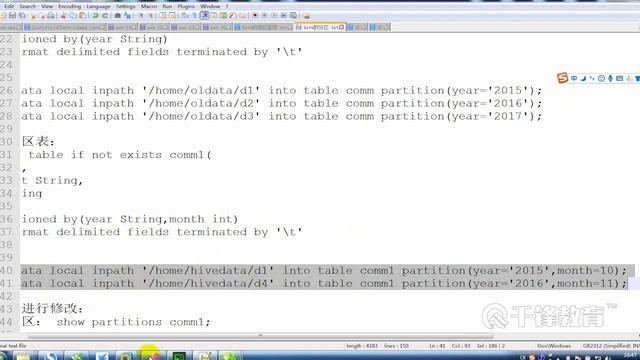Click the Sogou S logo icon
Screen dimensions: 640x360
[562, 78]
